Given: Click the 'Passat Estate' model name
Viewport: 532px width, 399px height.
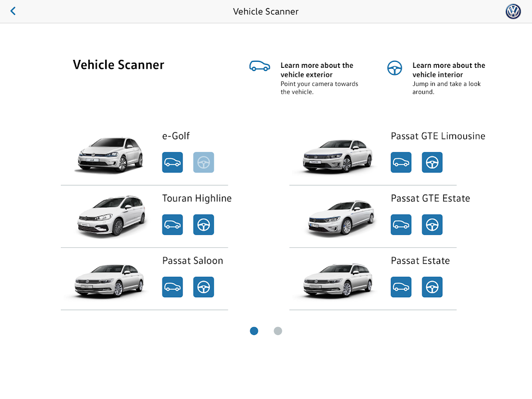Looking at the screenshot, I should (x=420, y=260).
